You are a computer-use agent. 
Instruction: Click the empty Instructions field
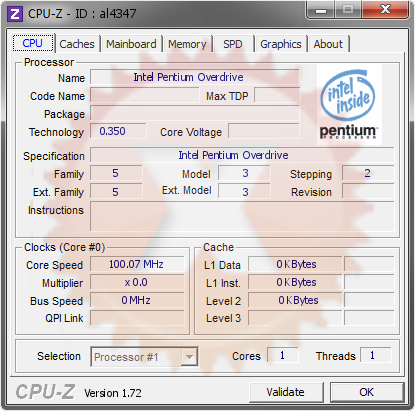242,216
